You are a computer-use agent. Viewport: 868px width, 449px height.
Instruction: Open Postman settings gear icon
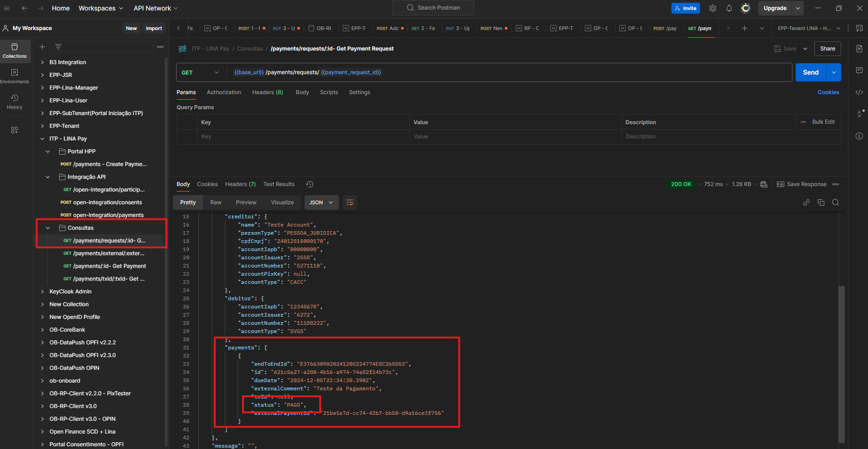[x=713, y=8]
